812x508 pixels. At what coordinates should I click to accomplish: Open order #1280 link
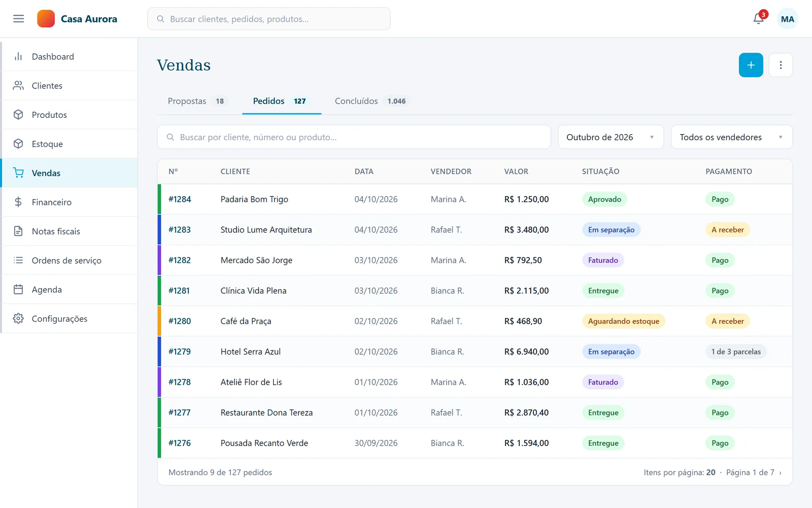point(180,321)
